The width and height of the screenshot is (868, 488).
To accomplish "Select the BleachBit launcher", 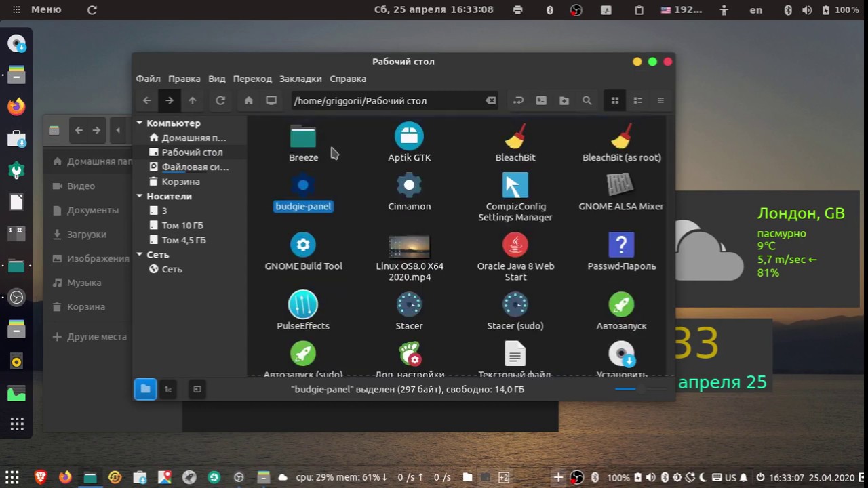I will click(x=515, y=143).
